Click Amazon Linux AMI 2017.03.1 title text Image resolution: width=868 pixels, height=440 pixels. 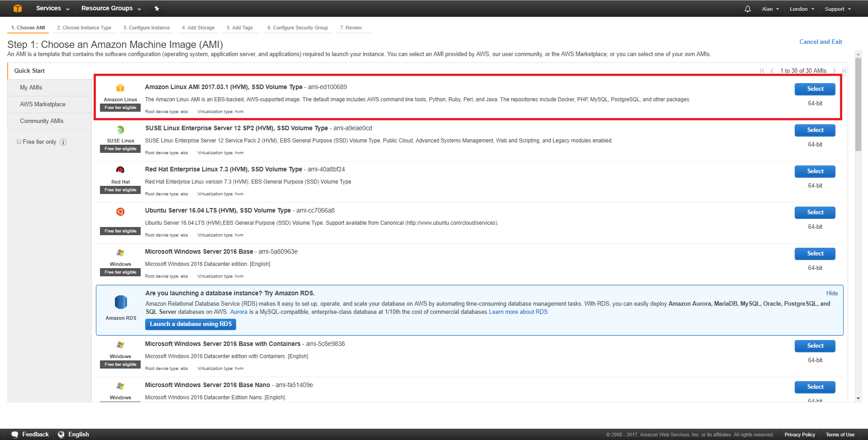click(223, 87)
